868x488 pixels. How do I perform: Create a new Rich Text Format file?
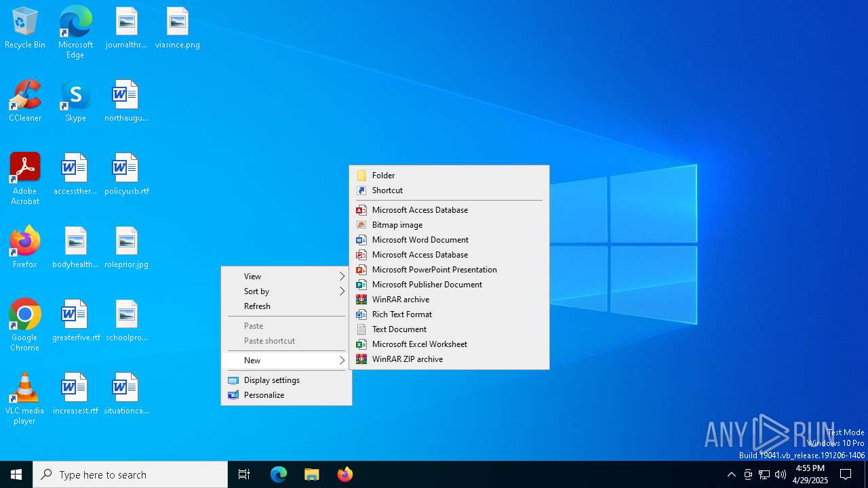[449, 314]
